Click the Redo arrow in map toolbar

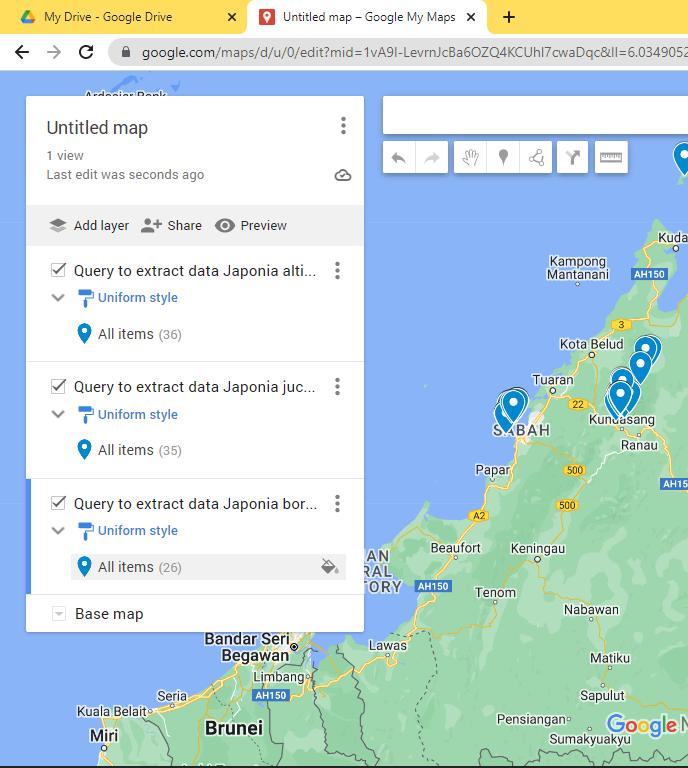tap(432, 157)
